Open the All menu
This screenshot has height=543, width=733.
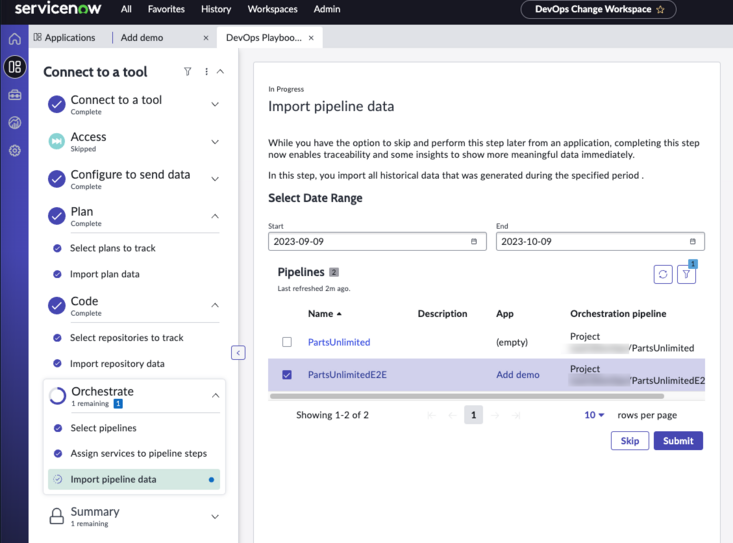pyautogui.click(x=126, y=9)
